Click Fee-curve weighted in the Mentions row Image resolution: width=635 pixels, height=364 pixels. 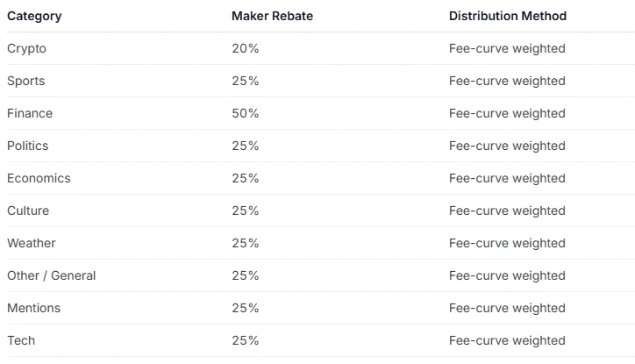507,308
